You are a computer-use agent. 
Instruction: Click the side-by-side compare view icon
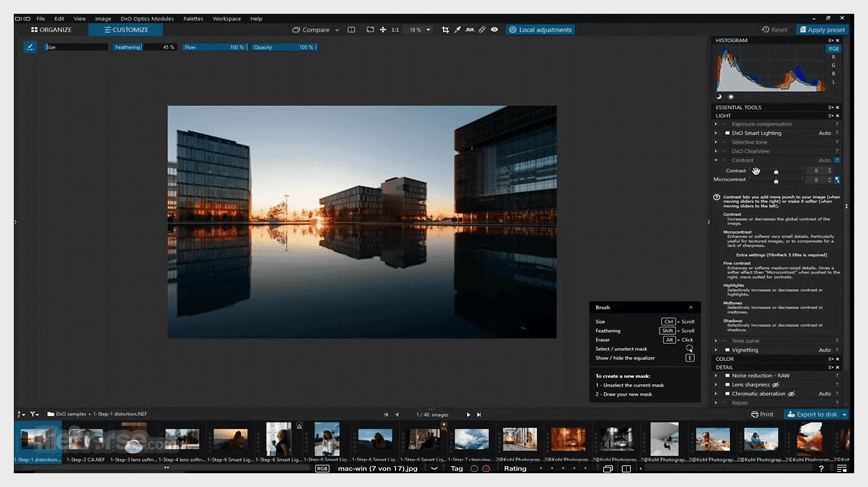(x=352, y=30)
